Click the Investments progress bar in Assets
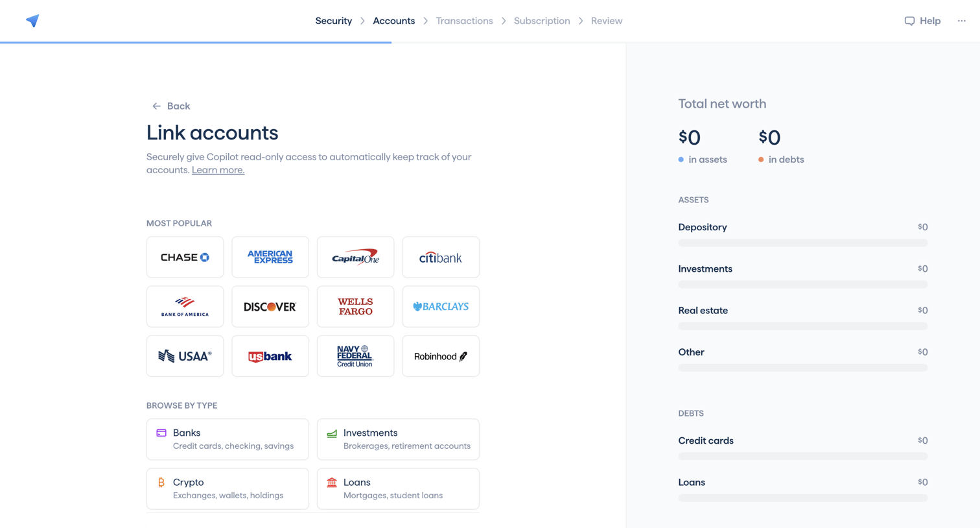980x528 pixels. coord(803,284)
